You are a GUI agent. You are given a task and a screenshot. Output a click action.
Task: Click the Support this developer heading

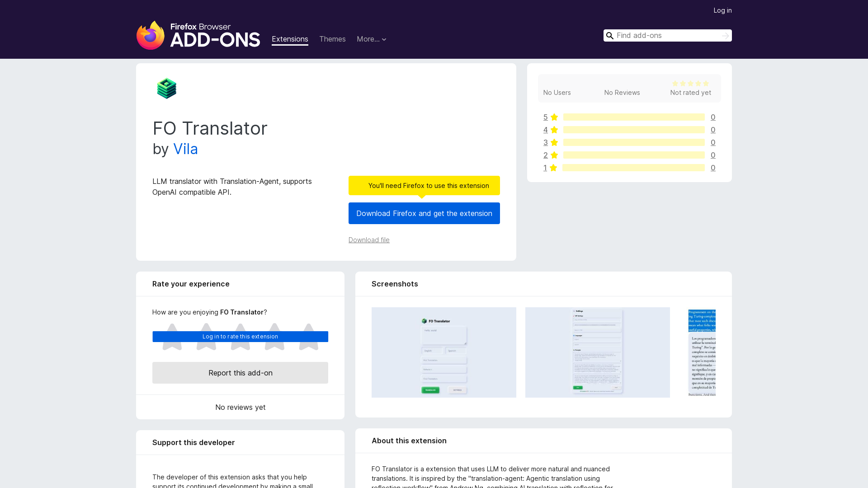pos(193,442)
